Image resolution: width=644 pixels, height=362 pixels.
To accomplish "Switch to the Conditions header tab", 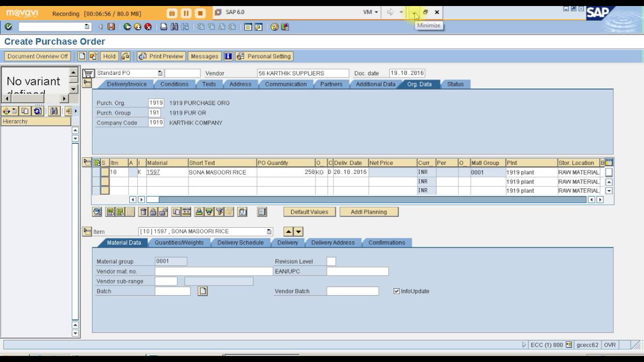I will click(175, 84).
